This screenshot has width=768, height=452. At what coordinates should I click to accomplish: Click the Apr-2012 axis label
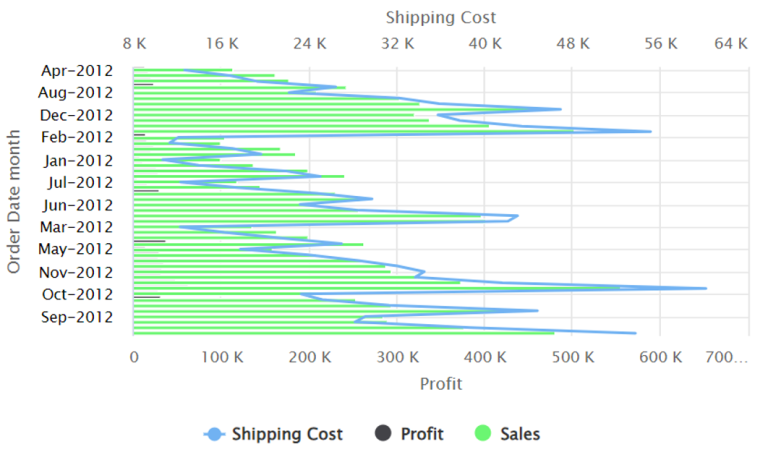pyautogui.click(x=77, y=71)
